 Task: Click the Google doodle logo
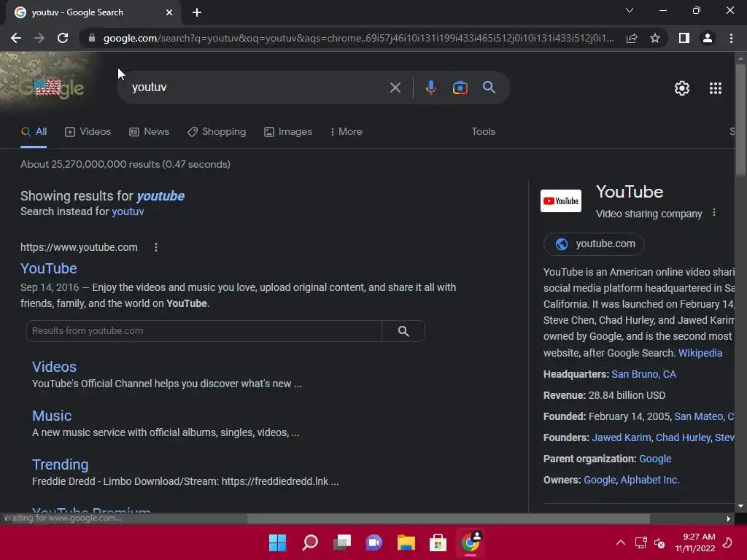coord(52,87)
